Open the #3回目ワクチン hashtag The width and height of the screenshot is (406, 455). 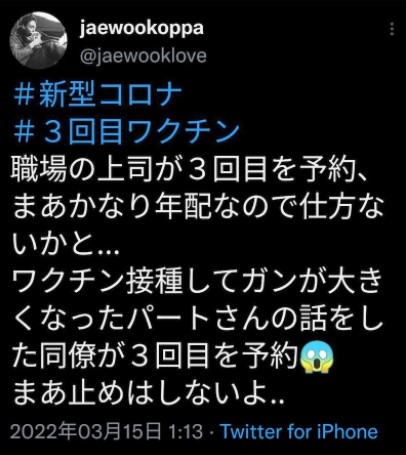coord(126,131)
